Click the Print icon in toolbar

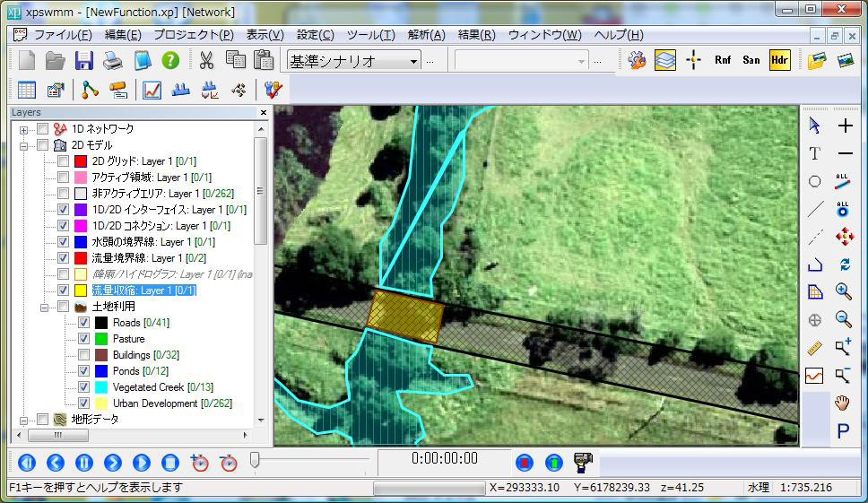(x=112, y=61)
